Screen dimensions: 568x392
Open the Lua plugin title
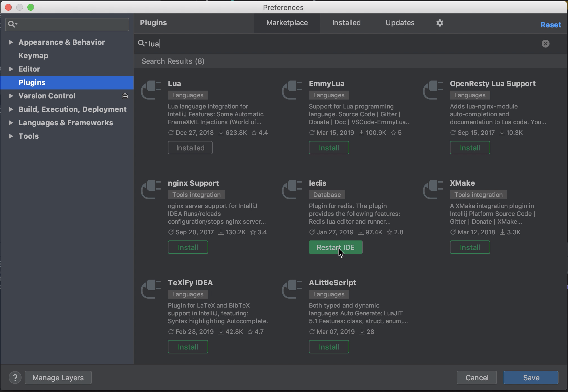point(174,84)
